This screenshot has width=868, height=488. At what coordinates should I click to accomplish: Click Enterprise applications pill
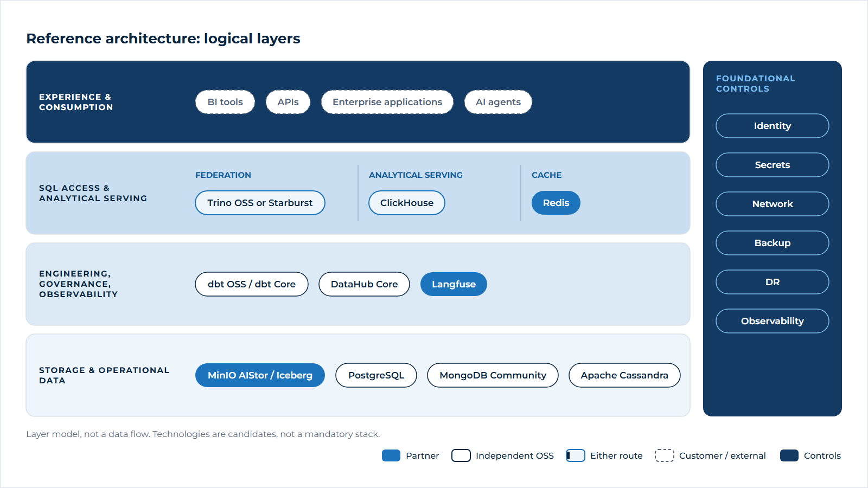(387, 102)
